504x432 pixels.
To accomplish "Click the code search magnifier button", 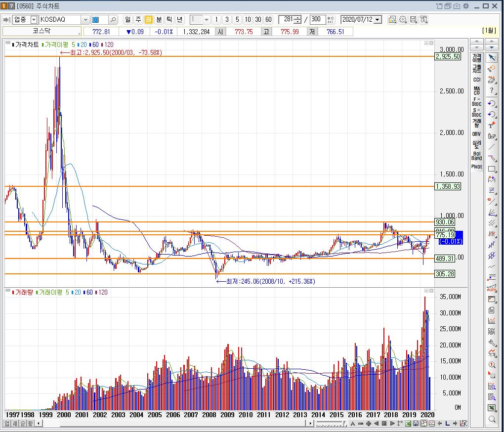I will 113,20.
